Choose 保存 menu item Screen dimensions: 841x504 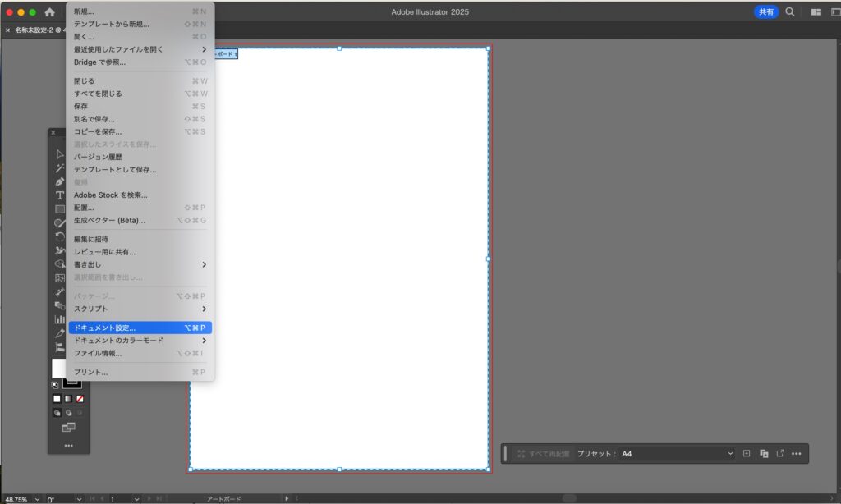[140, 106]
